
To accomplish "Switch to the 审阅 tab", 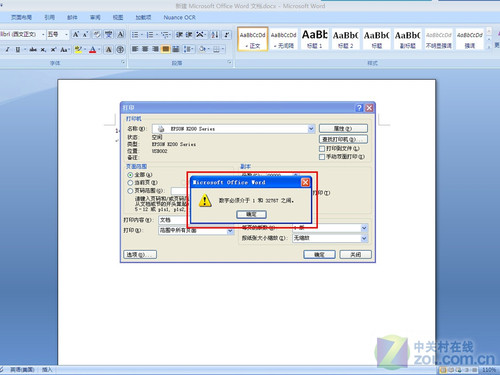I will [95, 17].
